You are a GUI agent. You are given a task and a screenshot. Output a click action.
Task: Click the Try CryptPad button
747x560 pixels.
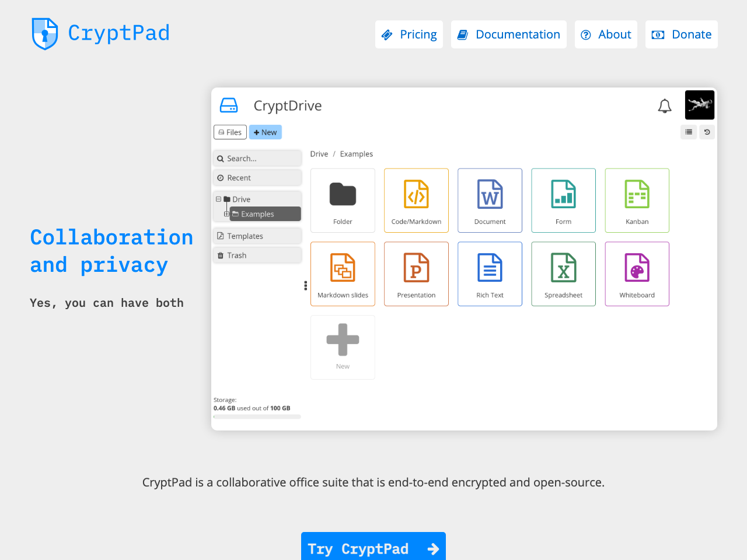pos(373,549)
